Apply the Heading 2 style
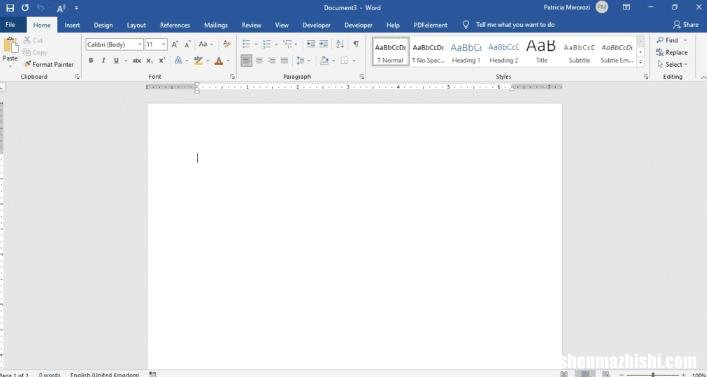This screenshot has width=707, height=377. (504, 52)
